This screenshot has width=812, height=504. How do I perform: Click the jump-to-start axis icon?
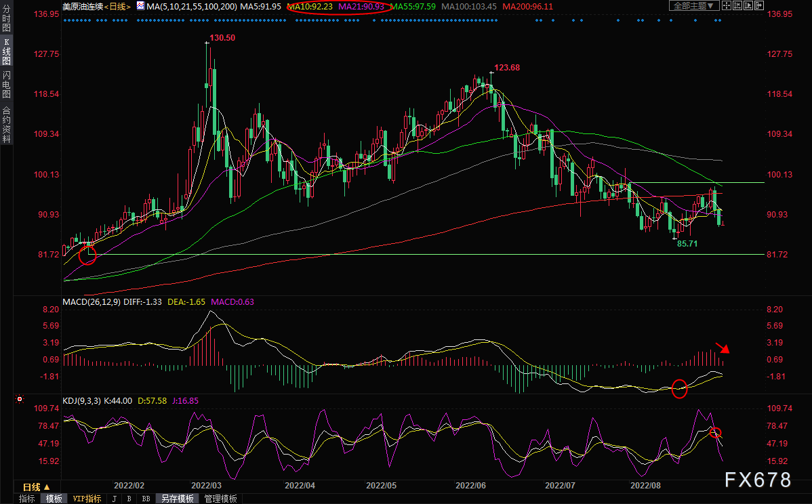(738, 5)
